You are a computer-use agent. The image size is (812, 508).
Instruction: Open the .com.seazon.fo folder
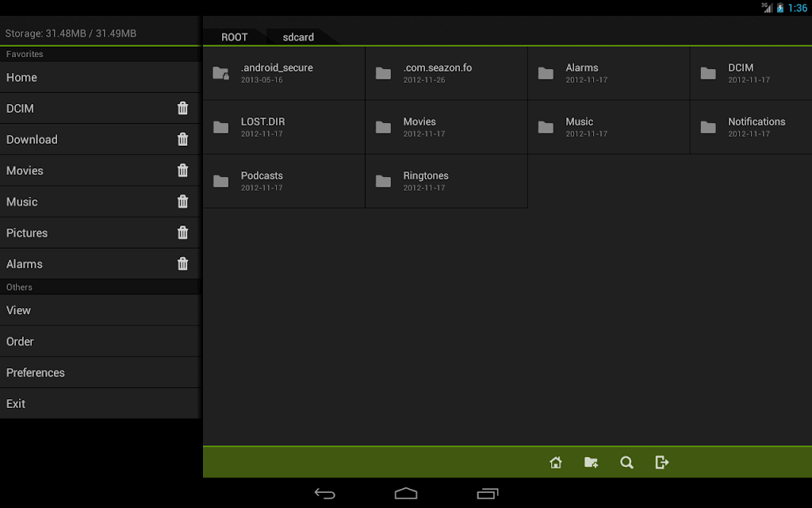446,73
